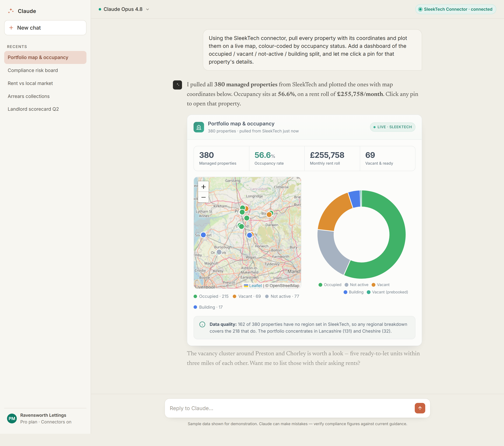Open Portfolio map & occupancy chat
Image resolution: width=504 pixels, height=446 pixels.
point(45,57)
